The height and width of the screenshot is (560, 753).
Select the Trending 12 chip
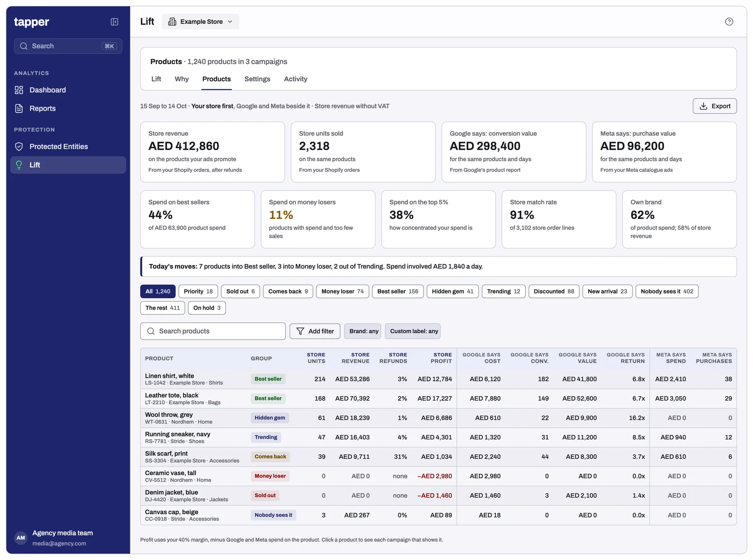pyautogui.click(x=504, y=291)
